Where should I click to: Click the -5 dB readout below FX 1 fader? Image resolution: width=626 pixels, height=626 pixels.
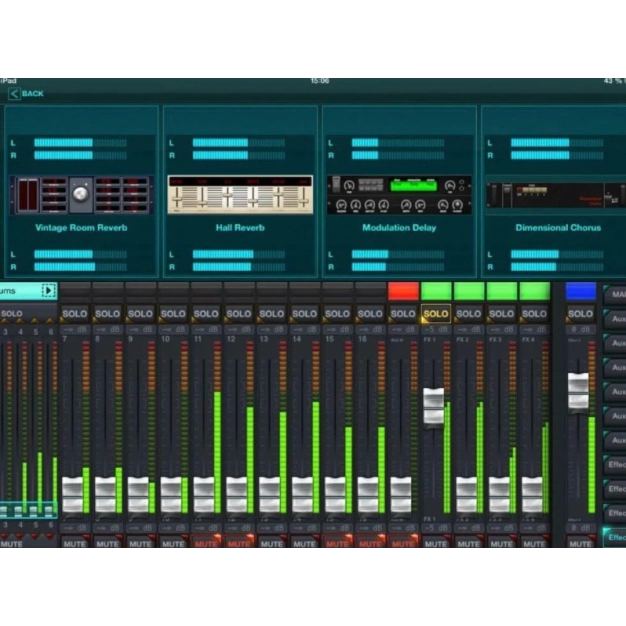(436, 528)
